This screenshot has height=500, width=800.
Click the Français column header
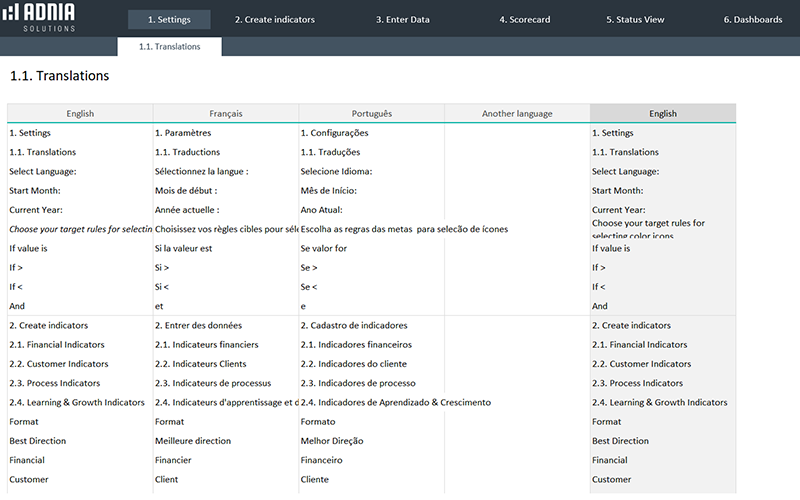225,113
